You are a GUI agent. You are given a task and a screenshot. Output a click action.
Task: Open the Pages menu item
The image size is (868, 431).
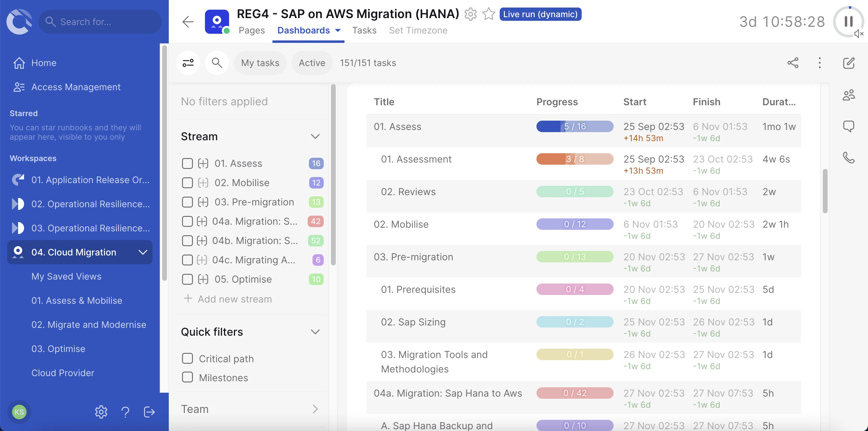[x=251, y=30]
